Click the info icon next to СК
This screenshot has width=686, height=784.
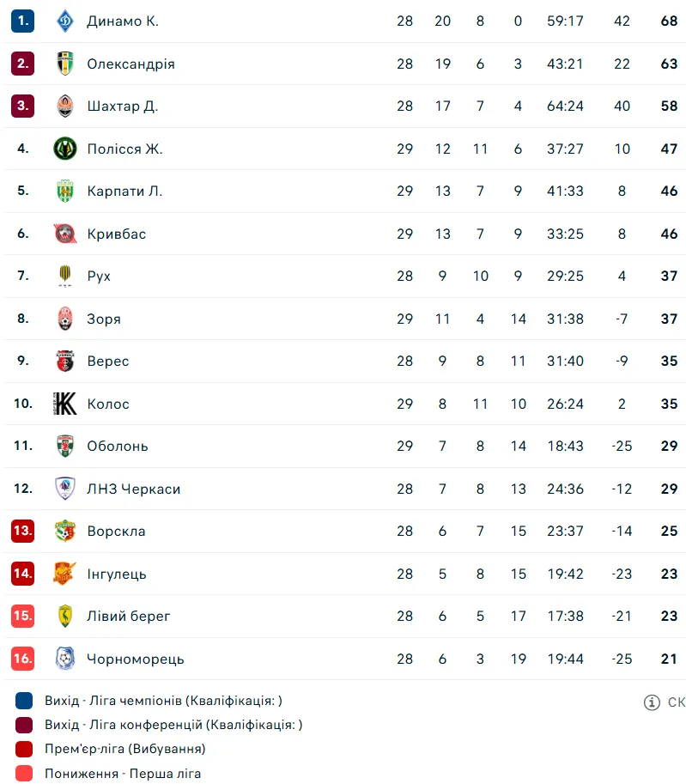(652, 702)
